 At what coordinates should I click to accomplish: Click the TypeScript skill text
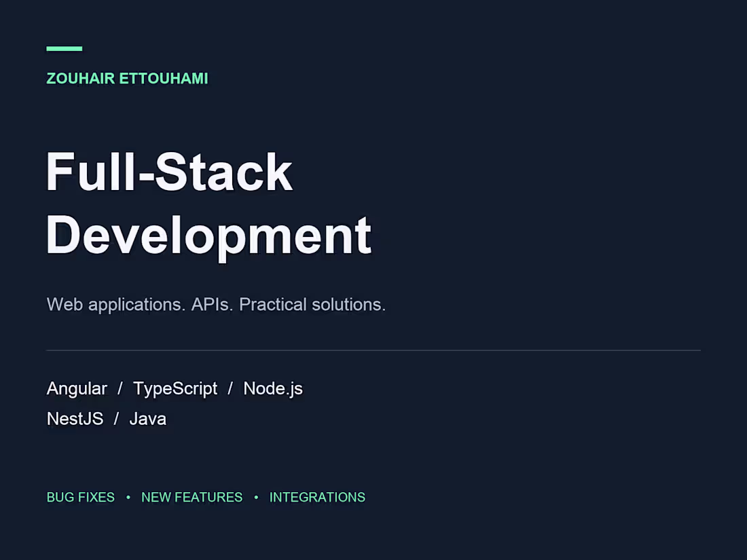(175, 390)
